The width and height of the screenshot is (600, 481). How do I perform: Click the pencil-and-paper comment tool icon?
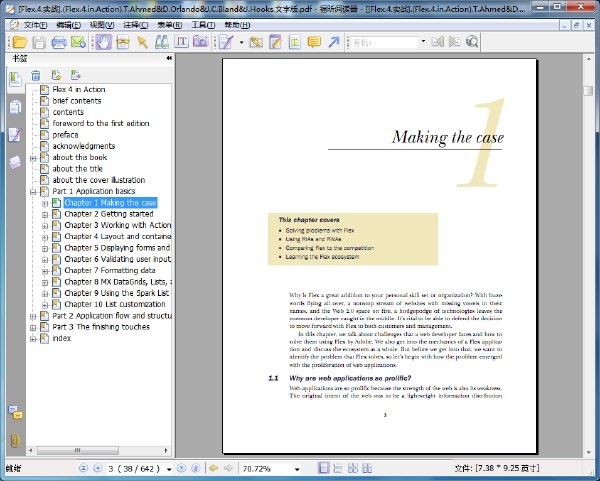226,42
